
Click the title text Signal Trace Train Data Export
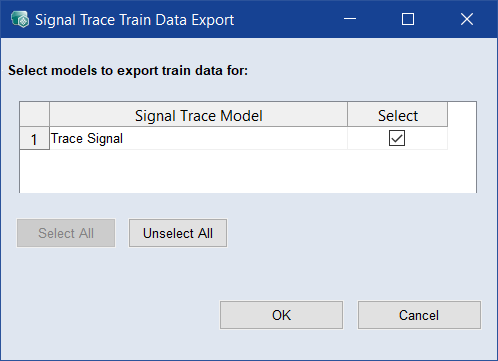135,20
